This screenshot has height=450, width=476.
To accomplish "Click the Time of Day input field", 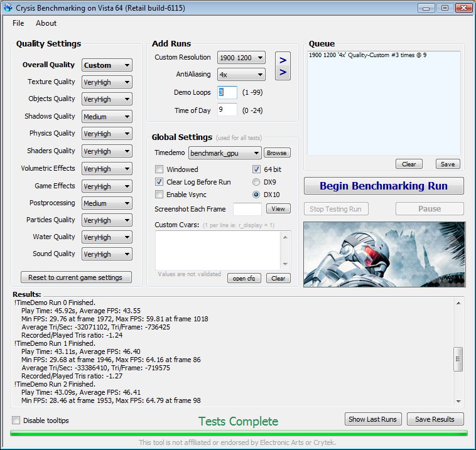I will coord(227,110).
